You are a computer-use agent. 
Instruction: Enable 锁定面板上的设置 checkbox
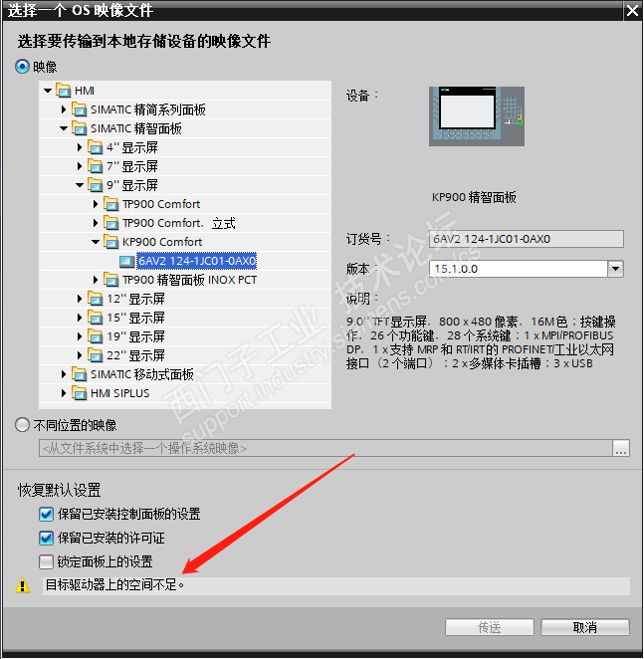[x=46, y=561]
